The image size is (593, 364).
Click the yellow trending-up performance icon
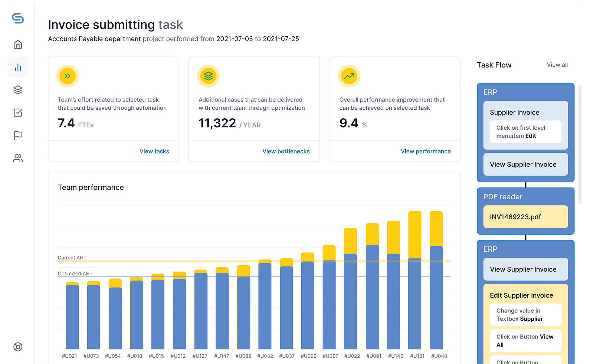[349, 76]
